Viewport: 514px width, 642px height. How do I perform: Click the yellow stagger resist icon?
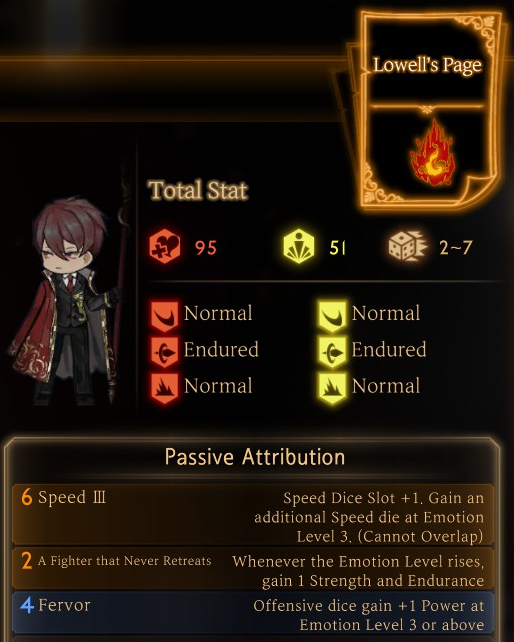pyautogui.click(x=299, y=246)
